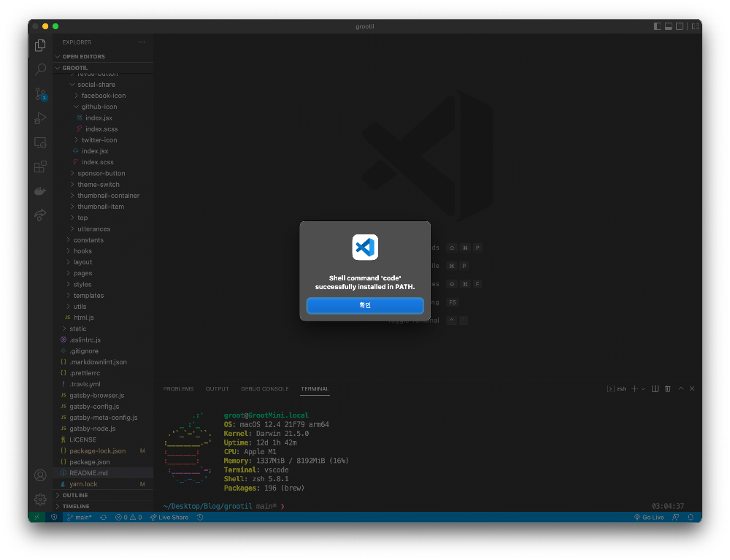Click the remote window indicator in status bar

click(36, 517)
